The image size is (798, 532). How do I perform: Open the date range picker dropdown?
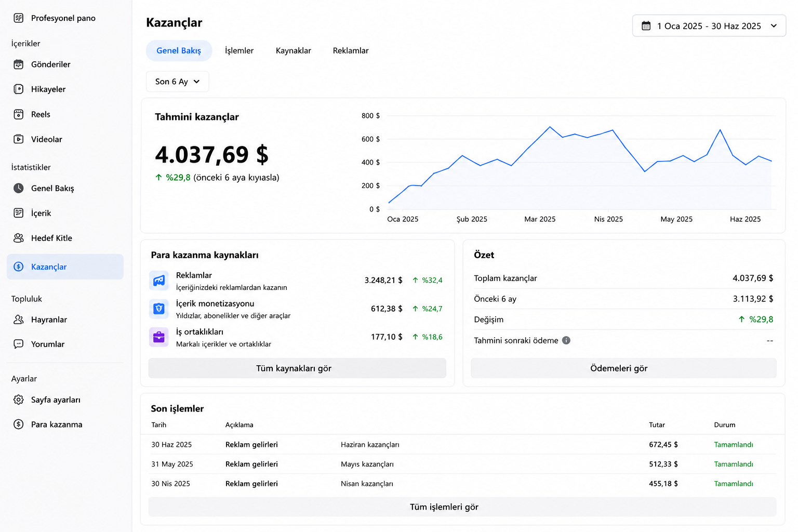coord(709,26)
